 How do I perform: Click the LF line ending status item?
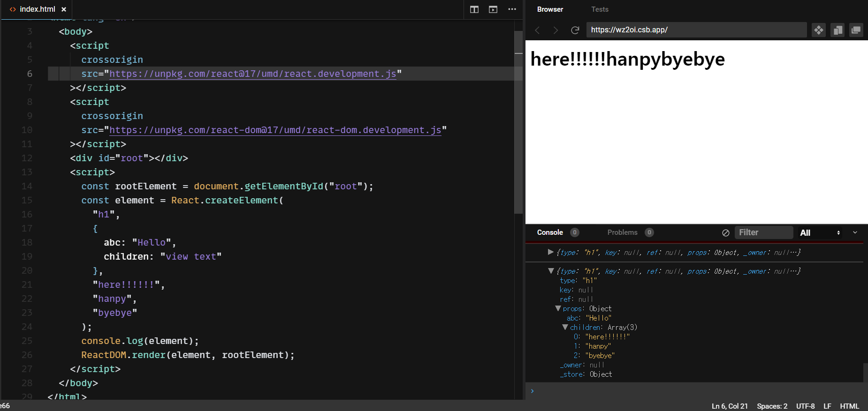pos(827,406)
